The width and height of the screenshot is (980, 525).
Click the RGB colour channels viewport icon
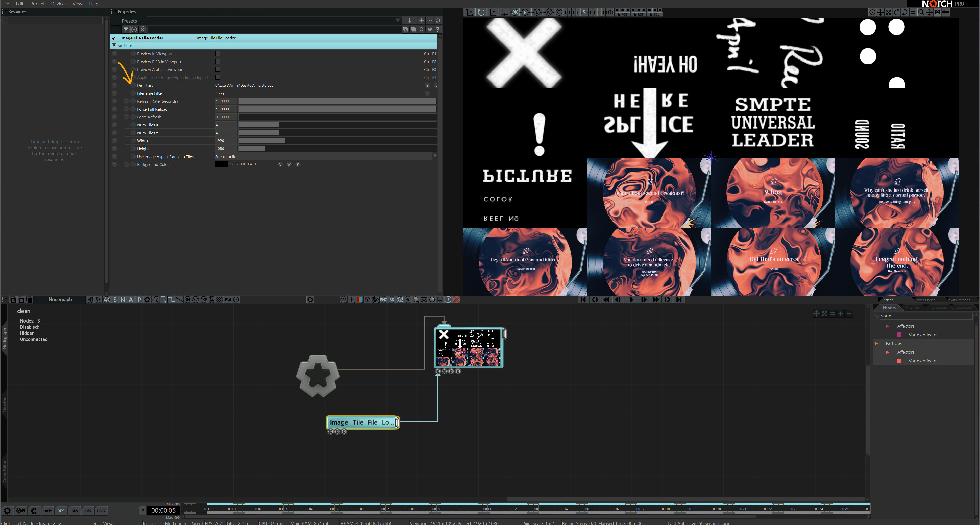pyautogui.click(x=360, y=300)
